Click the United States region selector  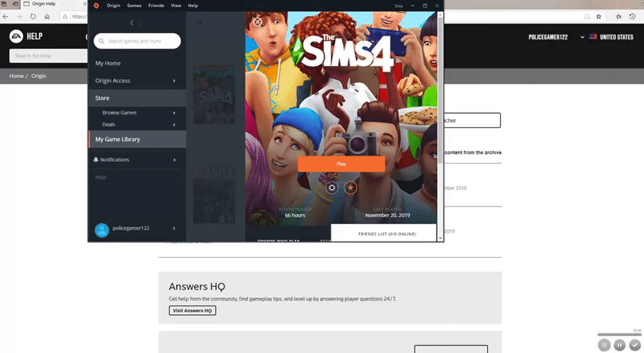(612, 37)
